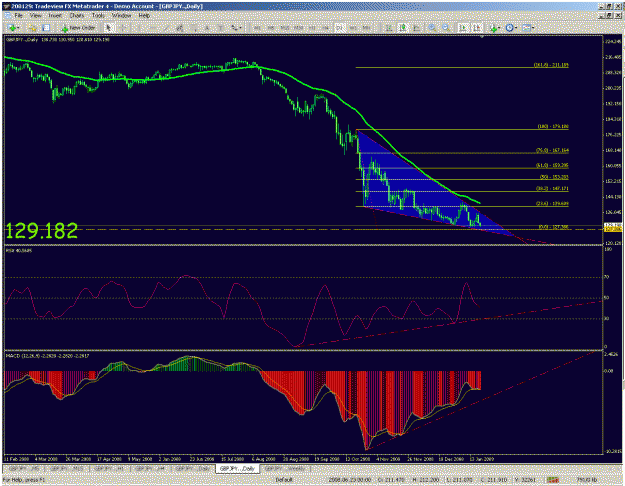625x486 pixels.
Task: Click the Default profile in status bar
Action: point(284,480)
